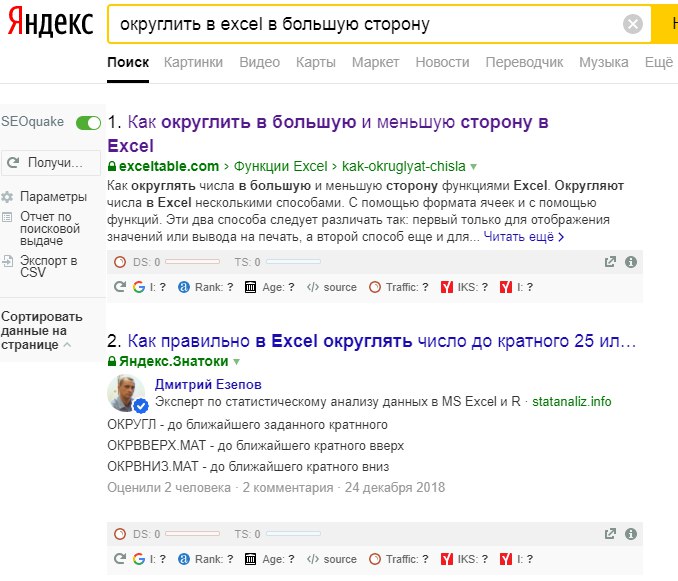Click Дмитрий Езепов avatar photo
The image size is (678, 581).
(x=126, y=393)
